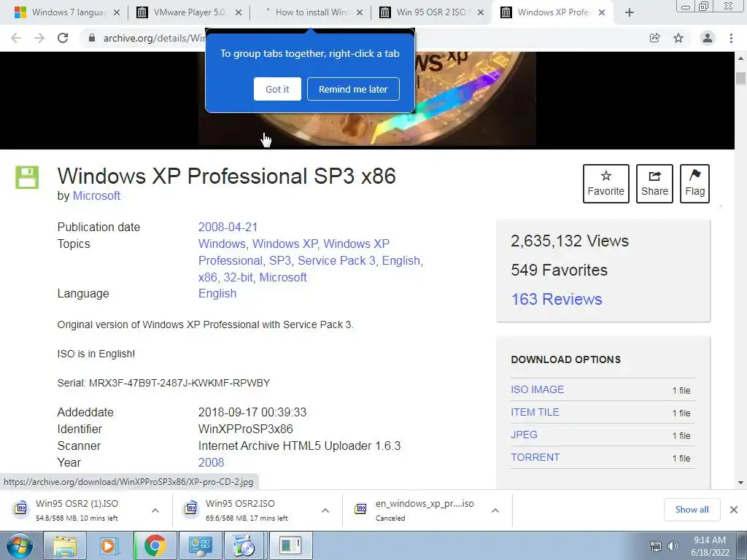The height and width of the screenshot is (560, 747).
Task: Click the disc installer taskbar icon
Action: tap(244, 545)
